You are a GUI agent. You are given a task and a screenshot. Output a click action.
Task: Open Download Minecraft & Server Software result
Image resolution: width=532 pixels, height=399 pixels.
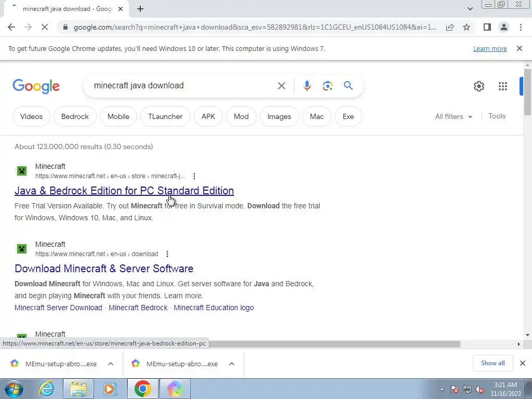(104, 269)
